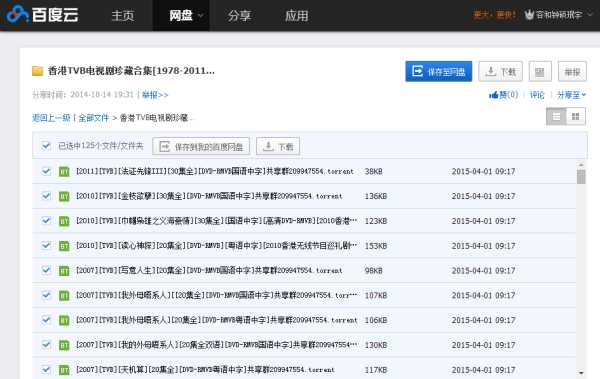Click BT icon of 我的外母唔系人 130KB row

coord(64,345)
